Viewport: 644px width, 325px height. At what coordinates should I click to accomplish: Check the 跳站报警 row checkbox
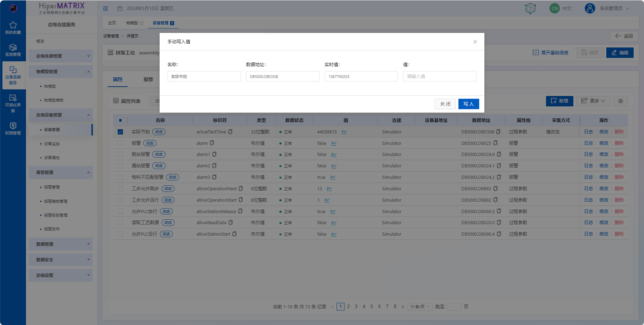pos(120,155)
